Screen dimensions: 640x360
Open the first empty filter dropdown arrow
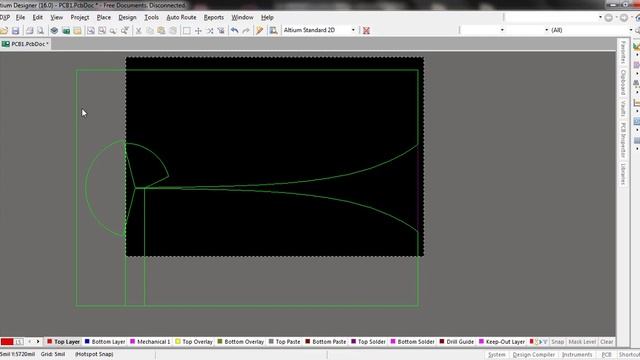(x=502, y=30)
